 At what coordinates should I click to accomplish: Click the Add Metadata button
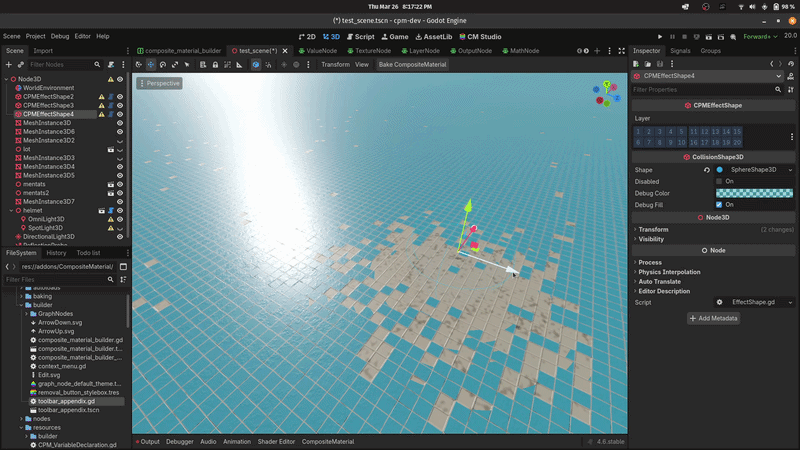tap(714, 318)
